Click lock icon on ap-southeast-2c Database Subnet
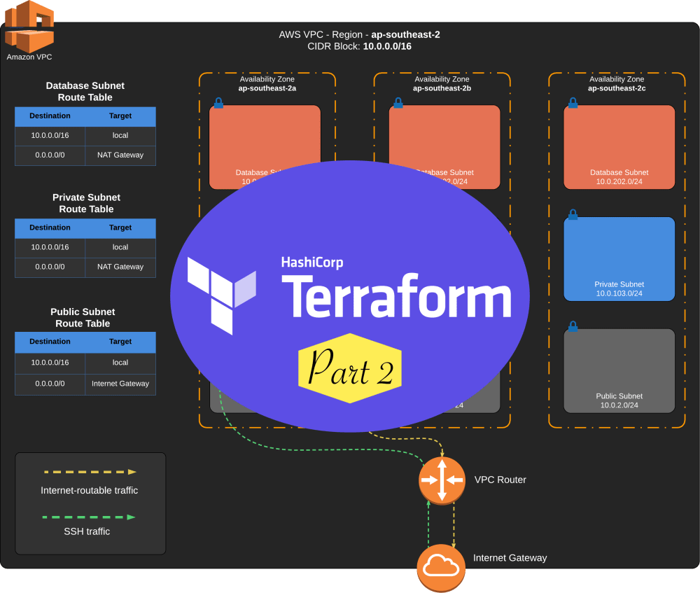700x593 pixels. point(573,103)
